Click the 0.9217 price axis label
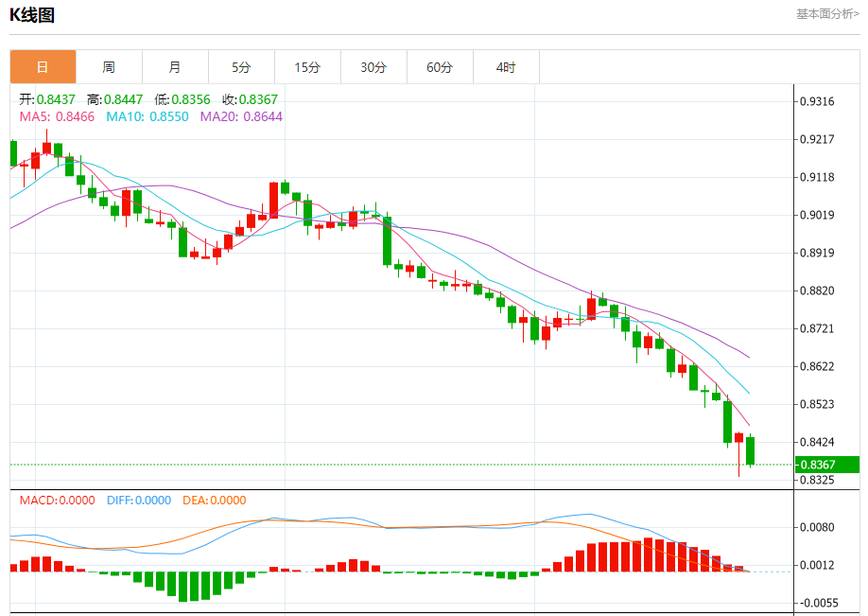This screenshot has height=616, width=868. point(817,140)
